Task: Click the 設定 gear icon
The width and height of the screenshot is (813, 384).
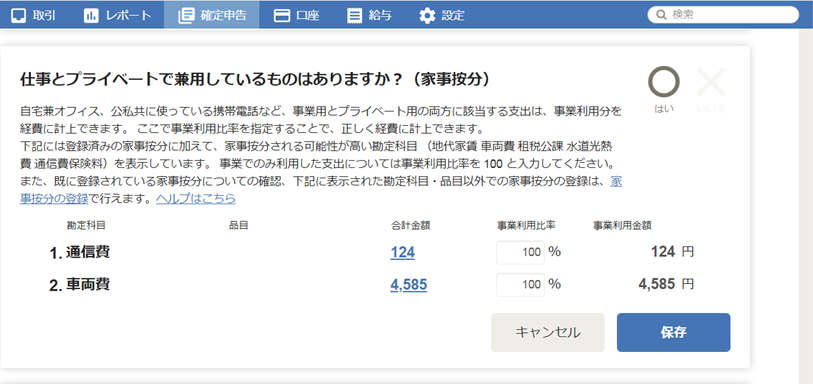Action: pos(427,15)
